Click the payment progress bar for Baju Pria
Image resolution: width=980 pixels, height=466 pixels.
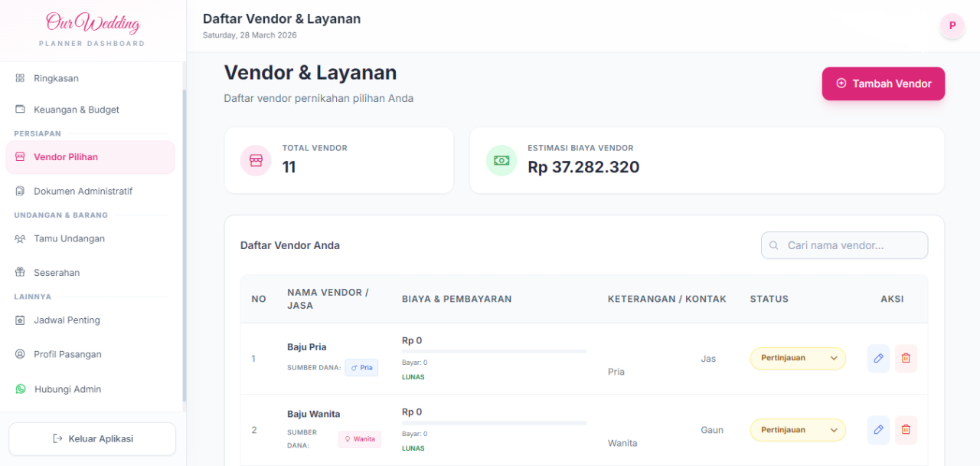pos(494,352)
